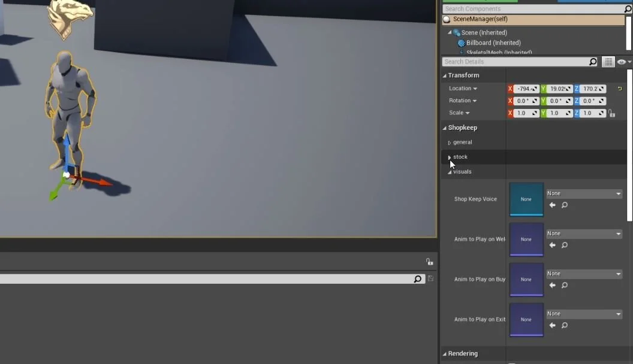Toggle the uniform scale lock icon
Screen dimensions: 633x364
coord(612,113)
